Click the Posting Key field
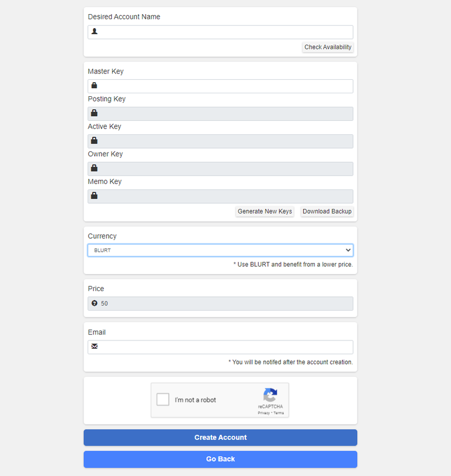Viewport: 451px width, 476px height. (220, 114)
